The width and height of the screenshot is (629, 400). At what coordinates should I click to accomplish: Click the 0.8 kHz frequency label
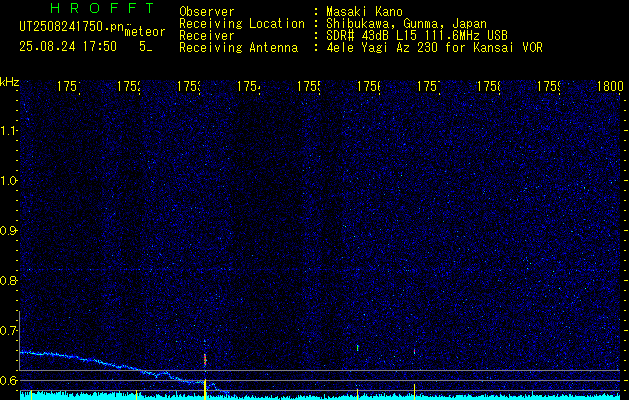pyautogui.click(x=8, y=280)
